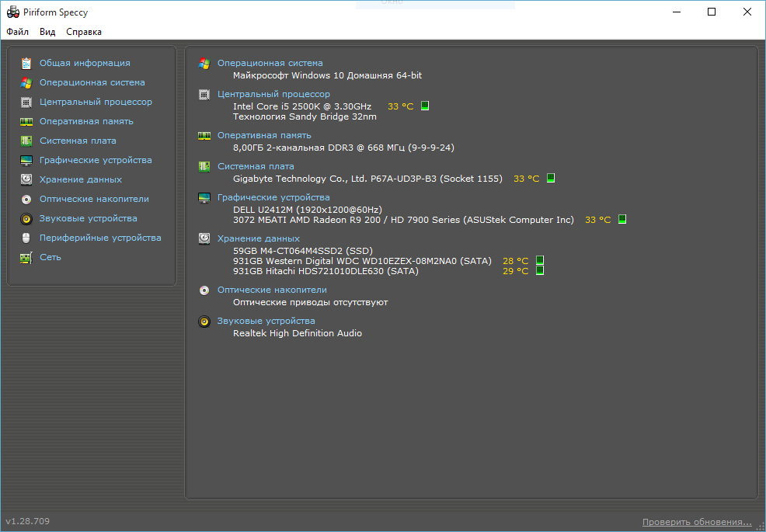
Task: Click the Оптические накопители sidebar disc icon
Action: click(26, 200)
